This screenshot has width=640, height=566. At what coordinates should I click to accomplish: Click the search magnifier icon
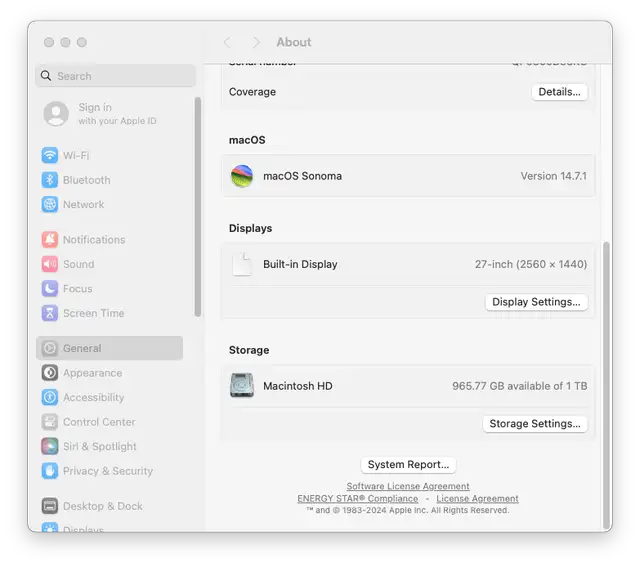point(46,76)
